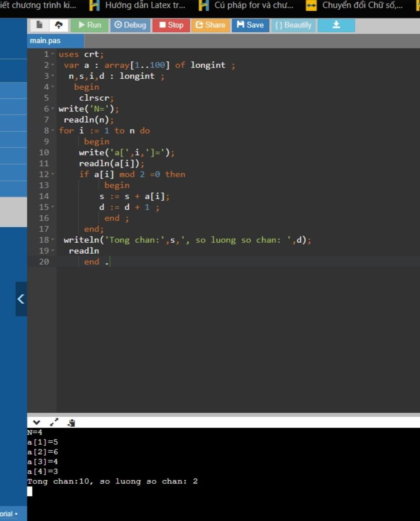Run the program
Screen dimensions: 420x521
pyautogui.click(x=89, y=25)
